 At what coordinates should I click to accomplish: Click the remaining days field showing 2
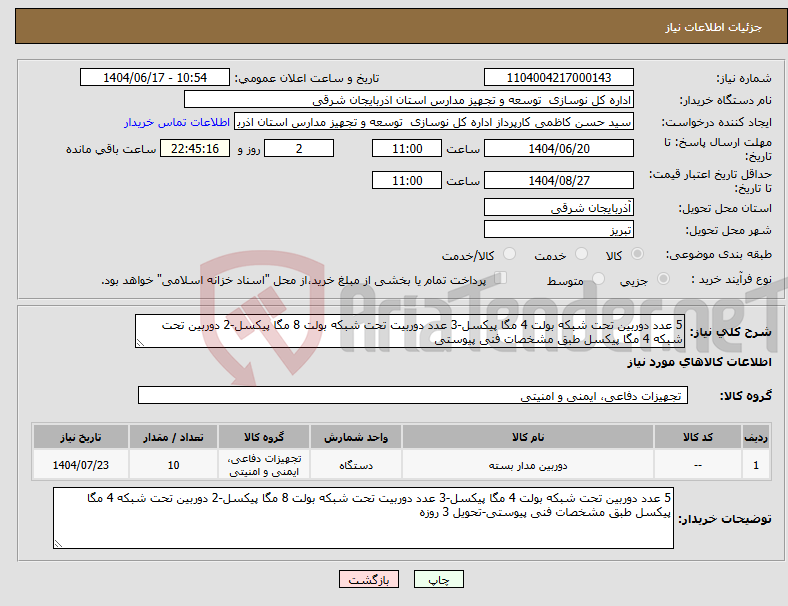(299, 148)
